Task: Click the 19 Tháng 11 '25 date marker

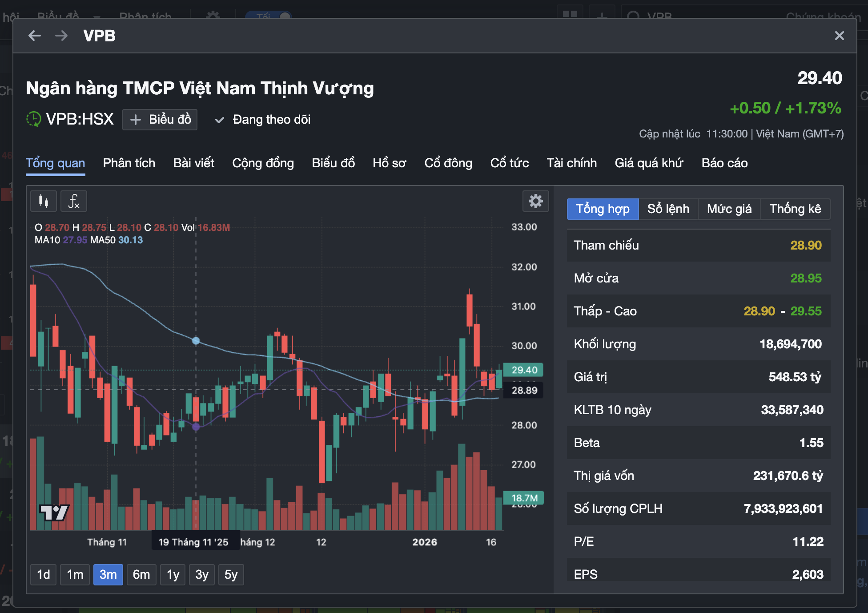Action: 195,542
